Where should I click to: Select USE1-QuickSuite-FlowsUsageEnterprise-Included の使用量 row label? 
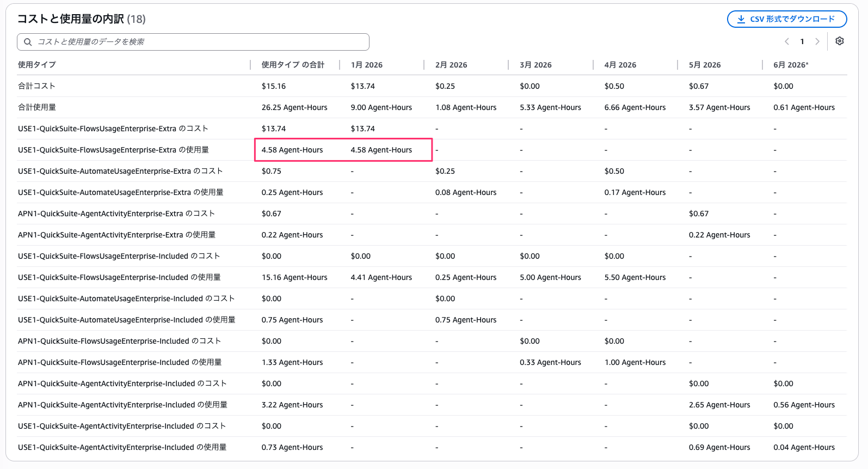point(119,277)
